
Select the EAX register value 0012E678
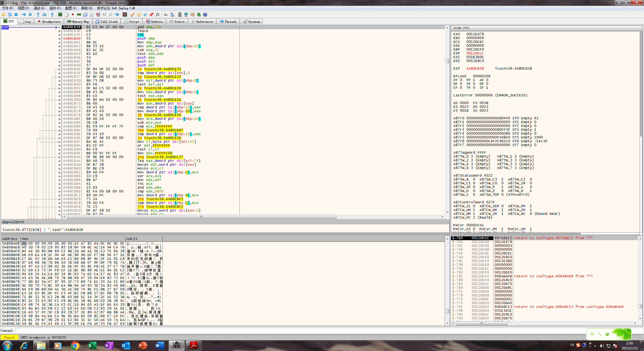coord(475,34)
